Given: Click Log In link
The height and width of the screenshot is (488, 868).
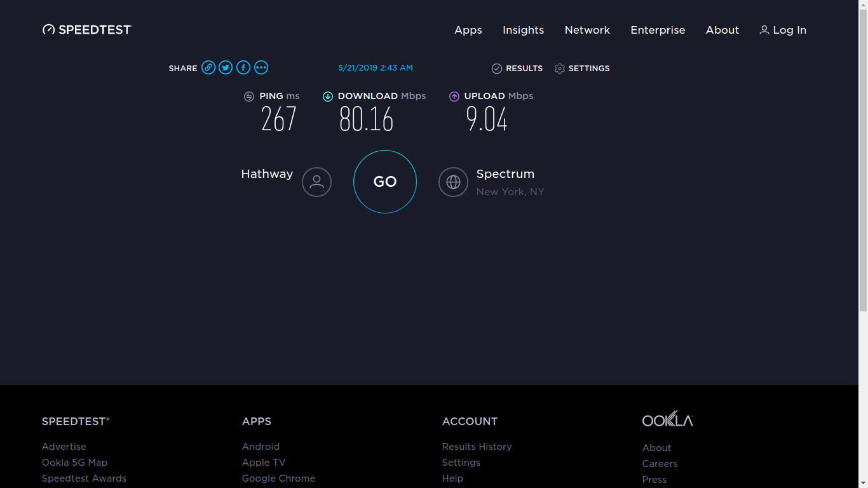Looking at the screenshot, I should [x=783, y=30].
